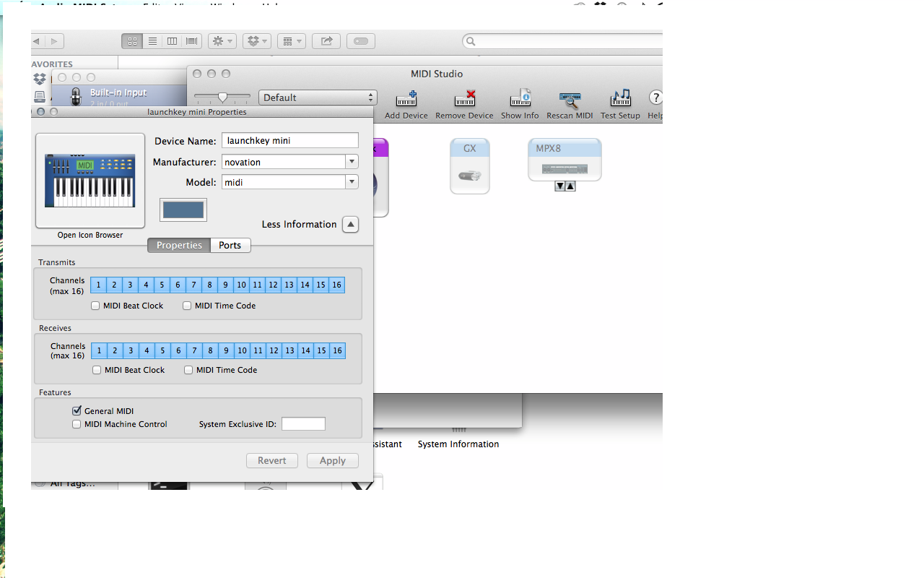The image size is (924, 578).
Task: Click the blue device color swatch
Action: pos(183,210)
